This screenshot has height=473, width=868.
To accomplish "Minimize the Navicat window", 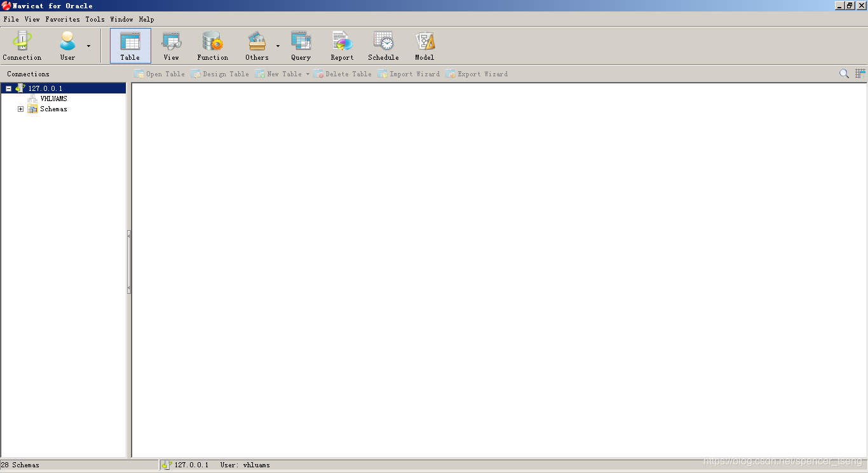I will pos(840,5).
